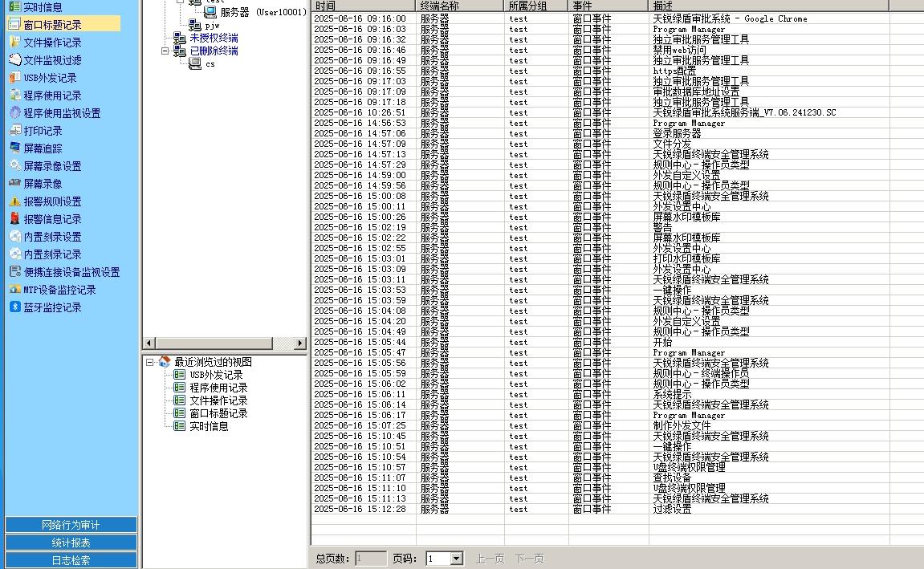Open the 日志检索 section
The width and height of the screenshot is (924, 569).
pos(71,560)
